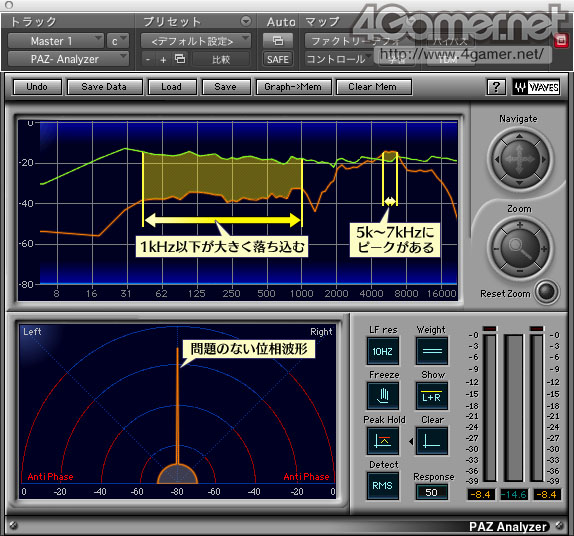Screen dimensions: 574x536
Task: Click the right meter clip indicator
Action: coord(537,328)
